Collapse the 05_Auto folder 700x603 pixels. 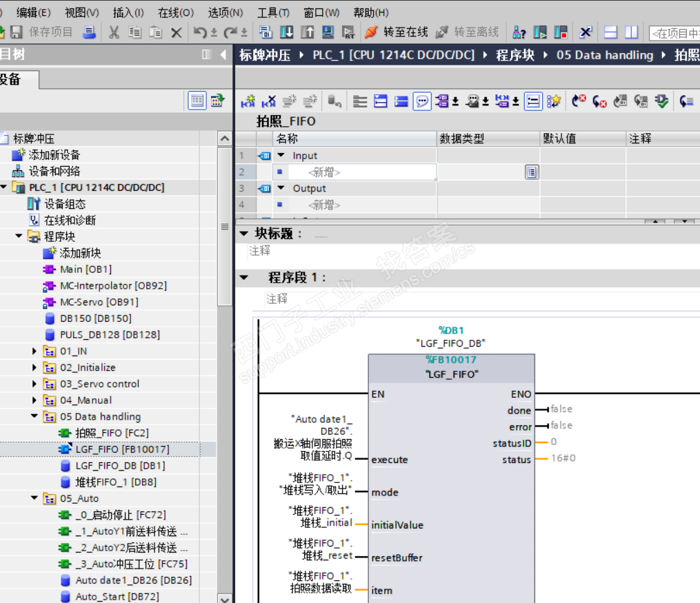34,498
